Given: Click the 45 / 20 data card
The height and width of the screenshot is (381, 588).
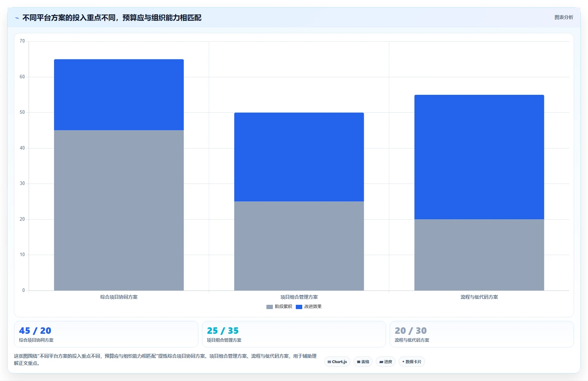Looking at the screenshot, I should coord(106,334).
